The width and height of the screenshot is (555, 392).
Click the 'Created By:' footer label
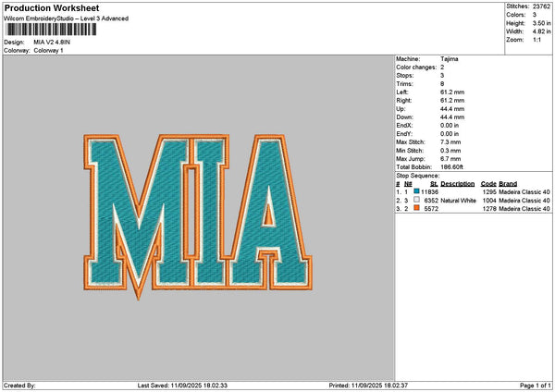pos(19,386)
